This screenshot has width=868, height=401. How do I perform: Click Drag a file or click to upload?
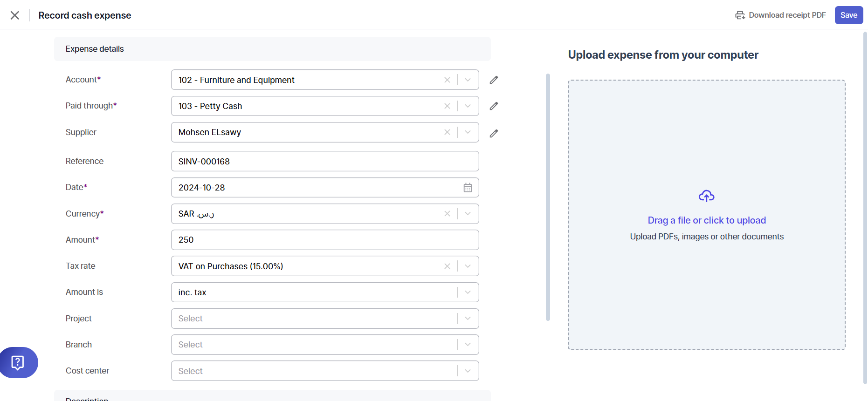[x=706, y=220]
